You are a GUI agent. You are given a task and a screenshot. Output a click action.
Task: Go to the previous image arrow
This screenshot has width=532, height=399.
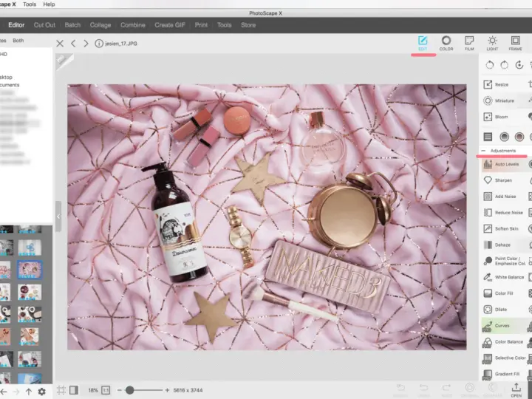coord(73,44)
